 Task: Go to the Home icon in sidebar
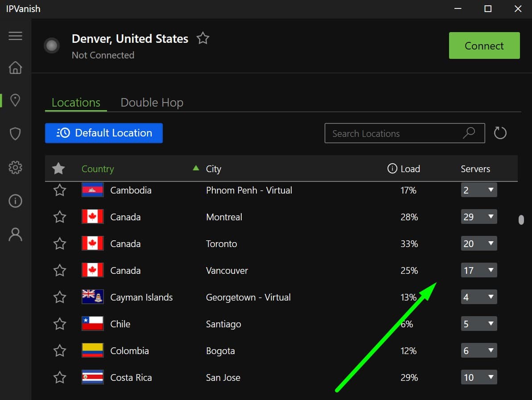(15, 67)
